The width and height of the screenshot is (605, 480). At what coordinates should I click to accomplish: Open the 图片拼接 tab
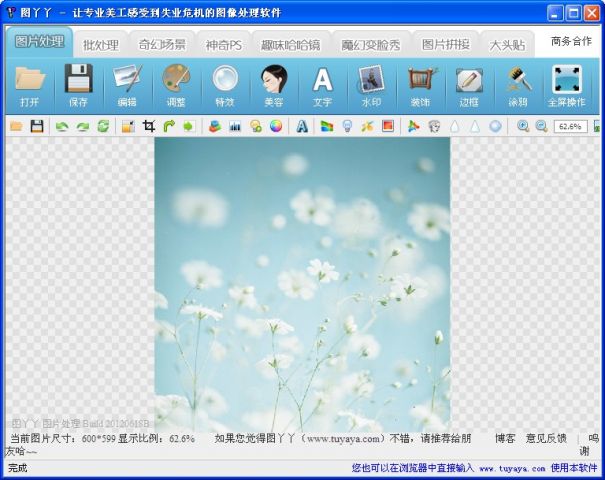pos(445,45)
